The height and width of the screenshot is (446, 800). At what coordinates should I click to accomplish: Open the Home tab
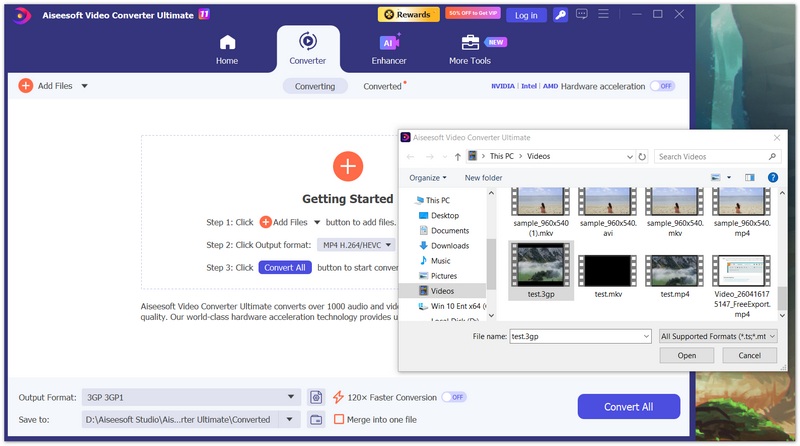click(x=227, y=49)
